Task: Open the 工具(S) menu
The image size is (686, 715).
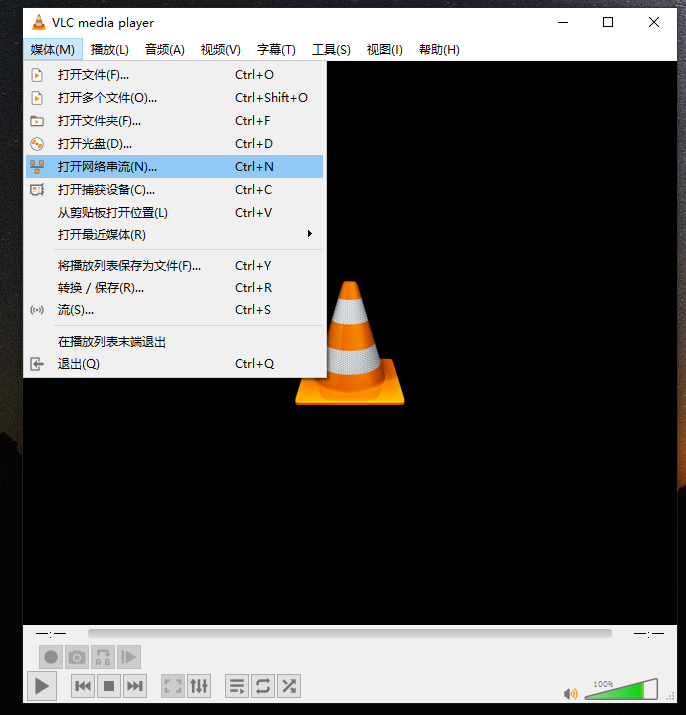Action: tap(331, 49)
